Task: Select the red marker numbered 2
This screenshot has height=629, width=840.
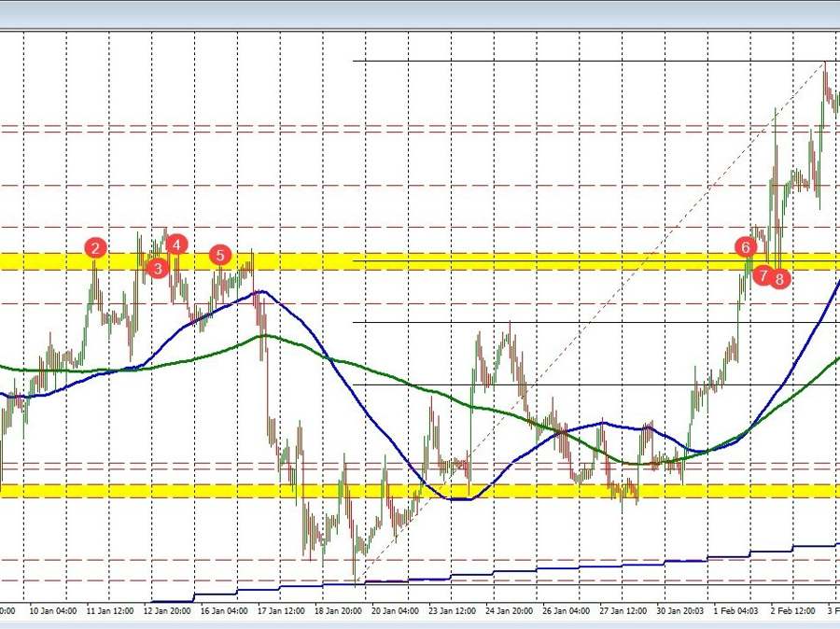Action: coord(94,248)
